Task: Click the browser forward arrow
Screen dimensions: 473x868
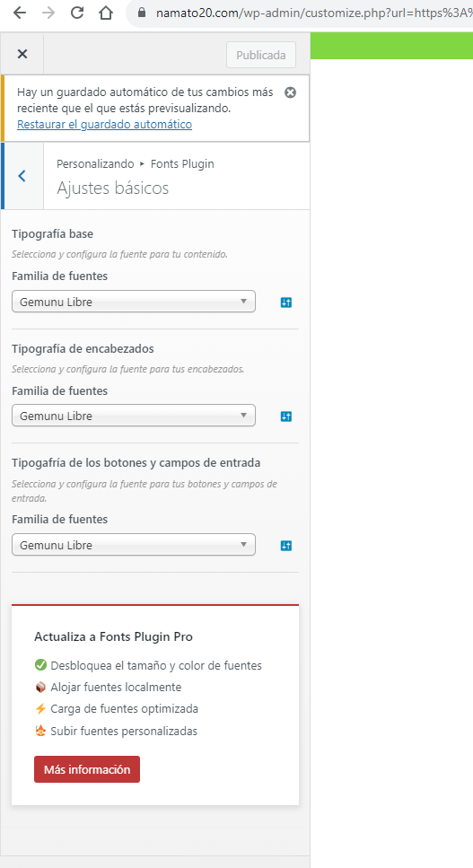Action: coord(48,13)
